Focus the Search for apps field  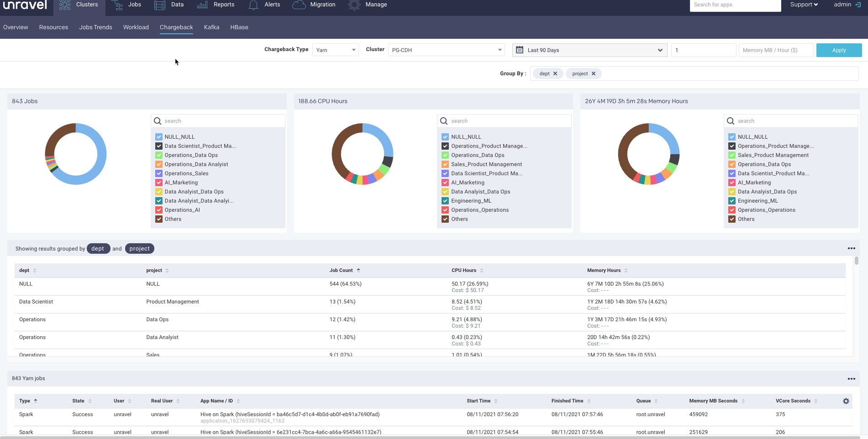pos(735,5)
